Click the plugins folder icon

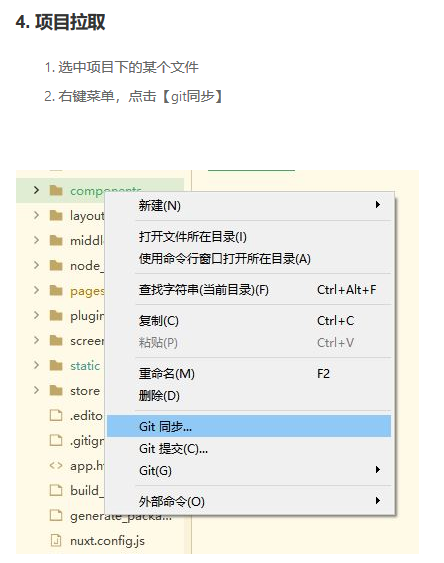[x=56, y=315]
